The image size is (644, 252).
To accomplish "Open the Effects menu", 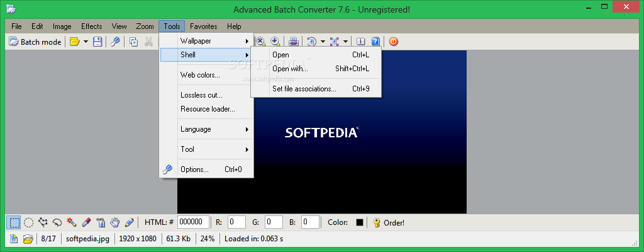I will coord(92,26).
